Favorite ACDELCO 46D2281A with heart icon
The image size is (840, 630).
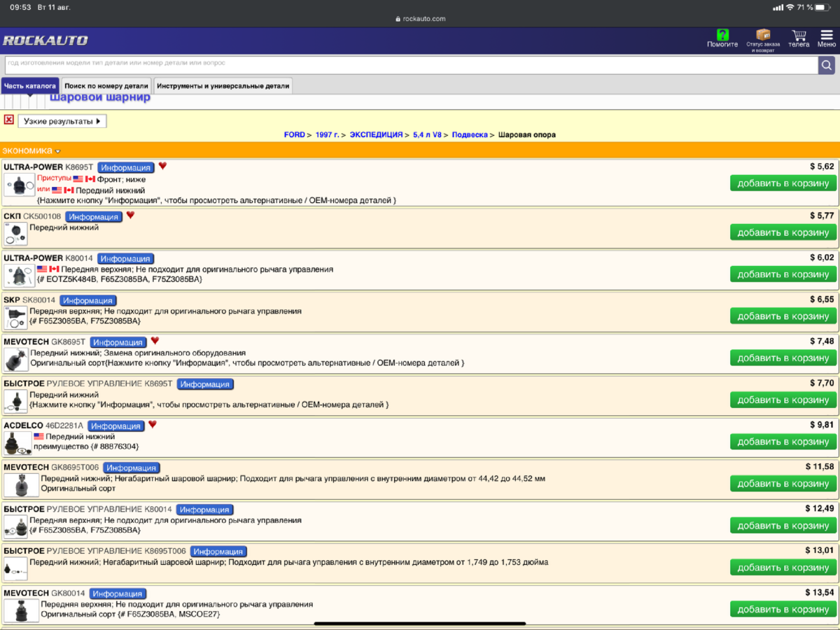click(153, 424)
